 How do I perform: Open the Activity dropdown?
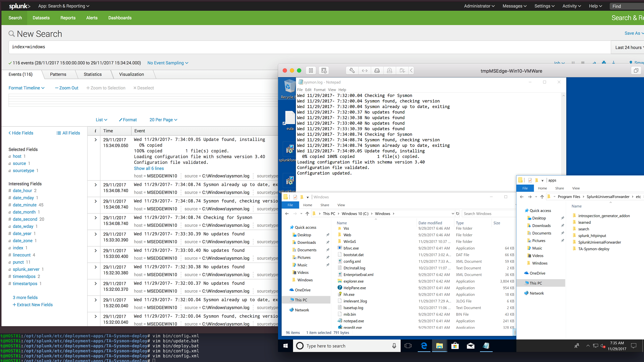pos(571,6)
